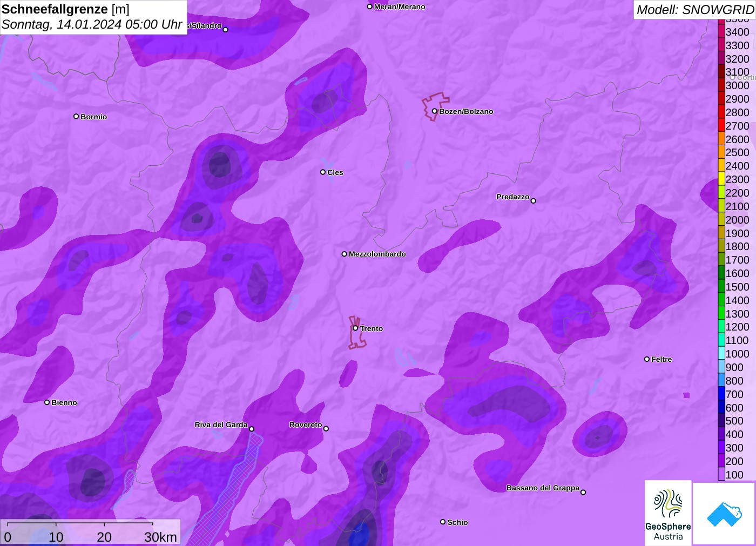This screenshot has height=546, width=756.
Task: Click the Bozen/Bolzano city marker
Action: click(434, 111)
